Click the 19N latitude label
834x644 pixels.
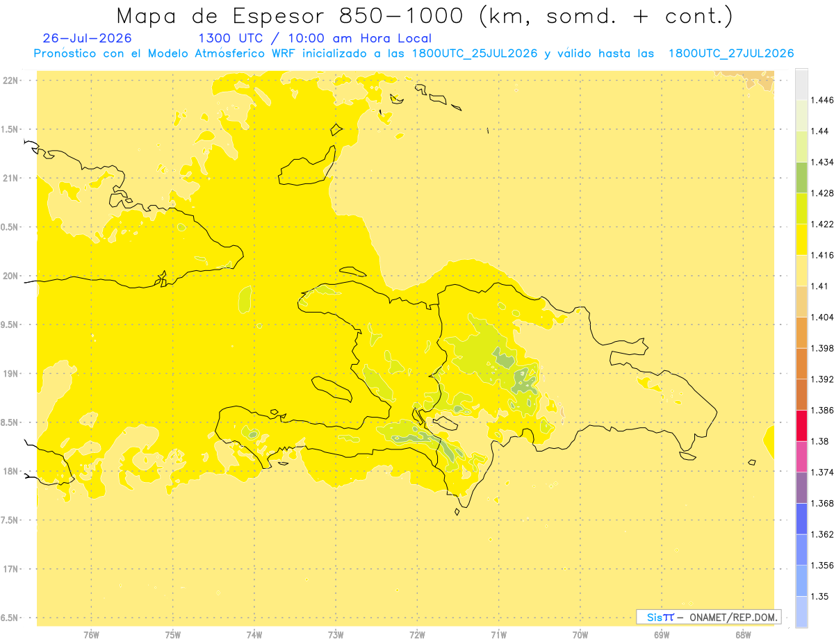point(11,374)
